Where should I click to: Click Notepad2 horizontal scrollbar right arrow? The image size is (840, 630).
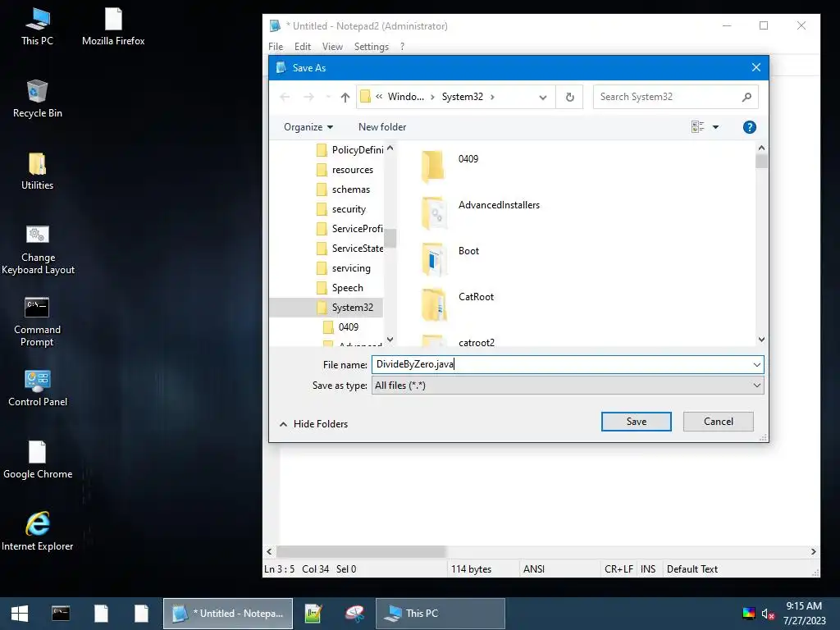813,551
